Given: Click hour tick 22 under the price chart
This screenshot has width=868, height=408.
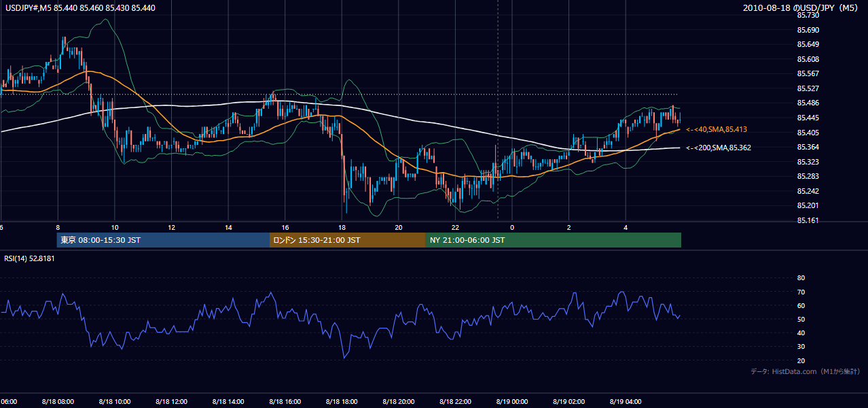Looking at the screenshot, I should click(455, 227).
